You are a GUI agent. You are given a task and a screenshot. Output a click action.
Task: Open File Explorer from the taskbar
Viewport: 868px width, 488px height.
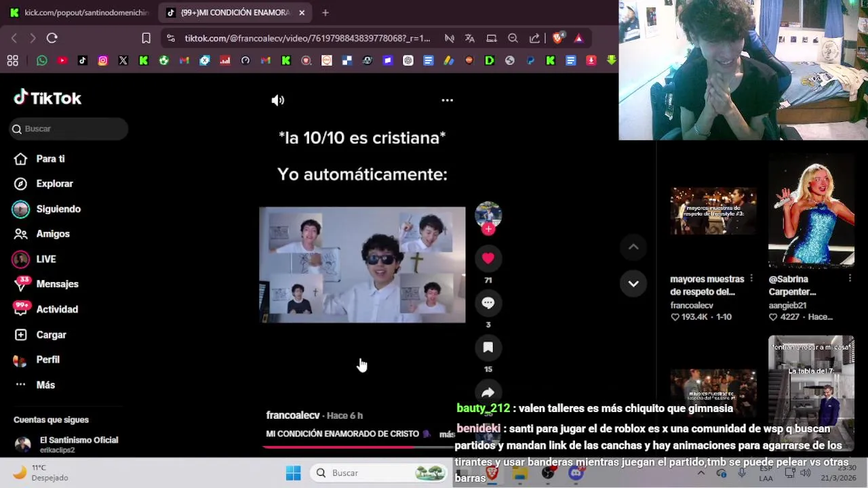519,473
